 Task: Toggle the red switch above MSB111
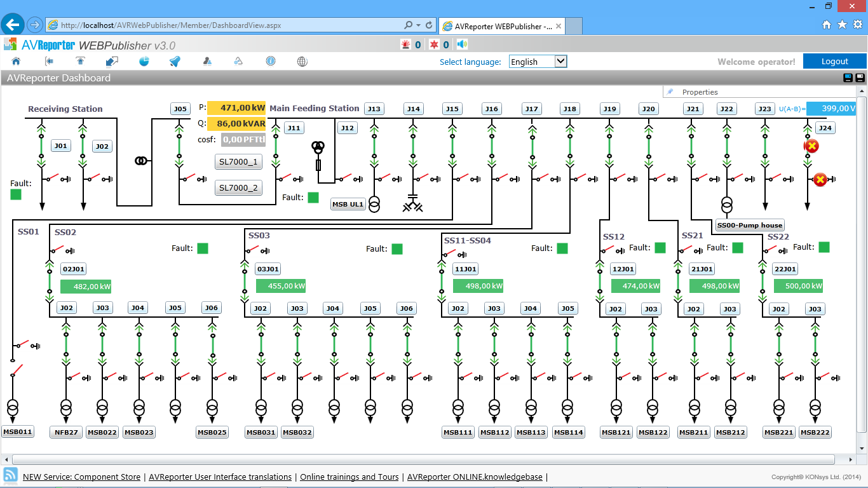466,376
